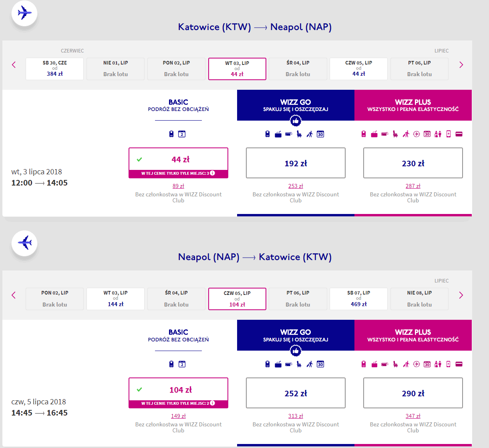Image resolution: width=489 pixels, height=448 pixels.
Task: Pick return date SB 07, LIP for 469 zł
Action: pos(358,299)
